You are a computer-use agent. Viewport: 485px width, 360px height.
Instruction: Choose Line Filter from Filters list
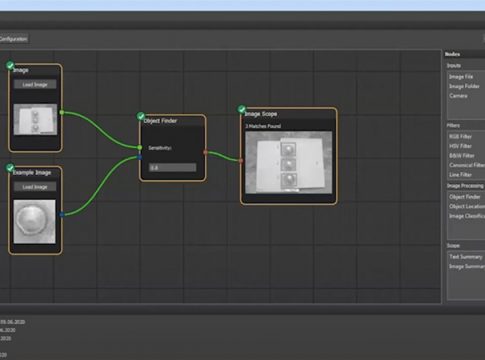(x=460, y=175)
